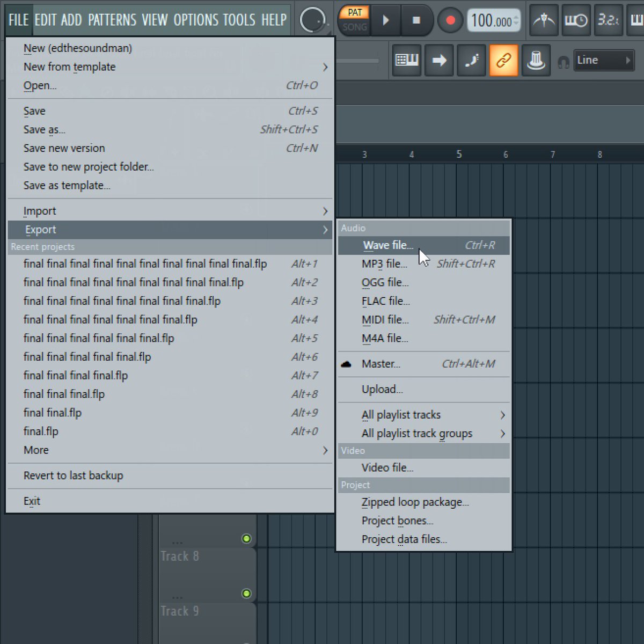The image size is (644, 644).
Task: Click the tempo up stepper arrow
Action: point(516,17)
